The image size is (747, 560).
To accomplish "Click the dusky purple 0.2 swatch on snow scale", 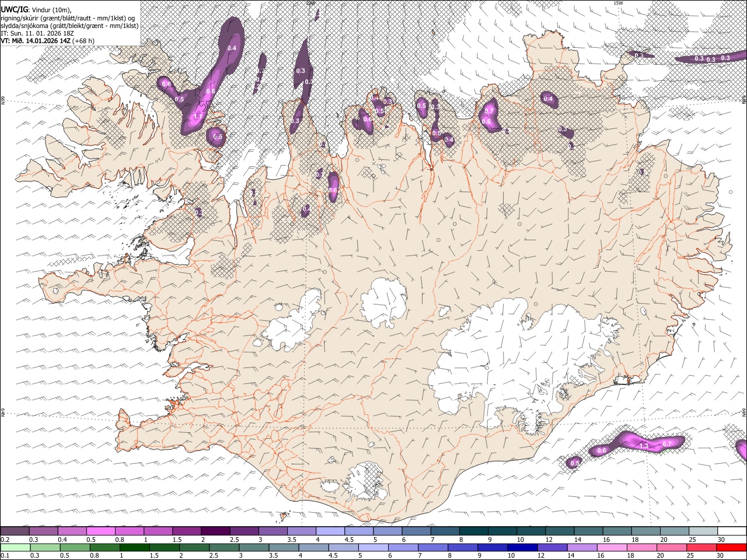I will point(15,531).
